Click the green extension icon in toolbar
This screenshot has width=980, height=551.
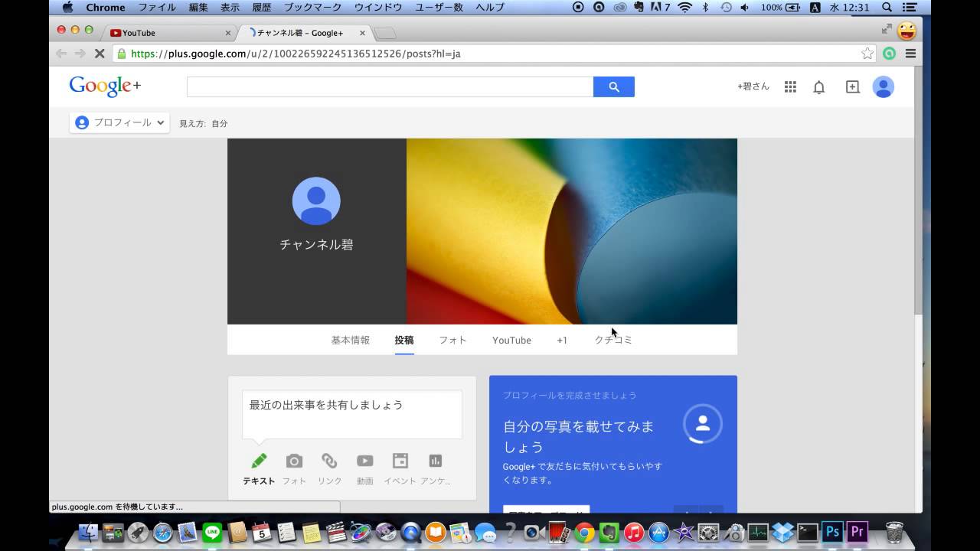[889, 54]
